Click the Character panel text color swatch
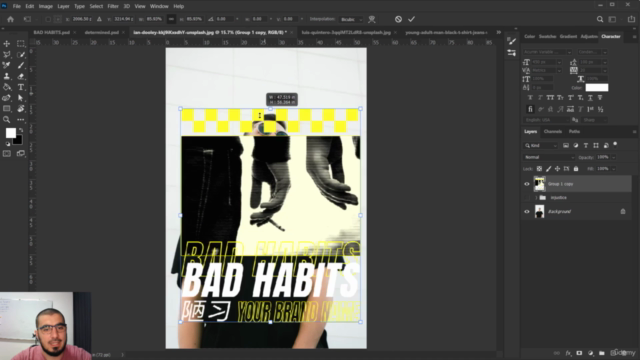640x360 pixels. (597, 87)
